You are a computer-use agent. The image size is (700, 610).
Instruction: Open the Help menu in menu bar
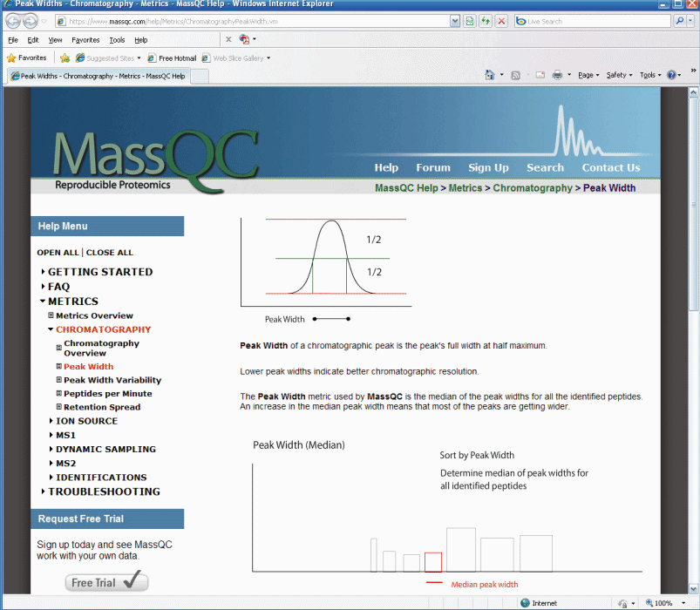(140, 40)
